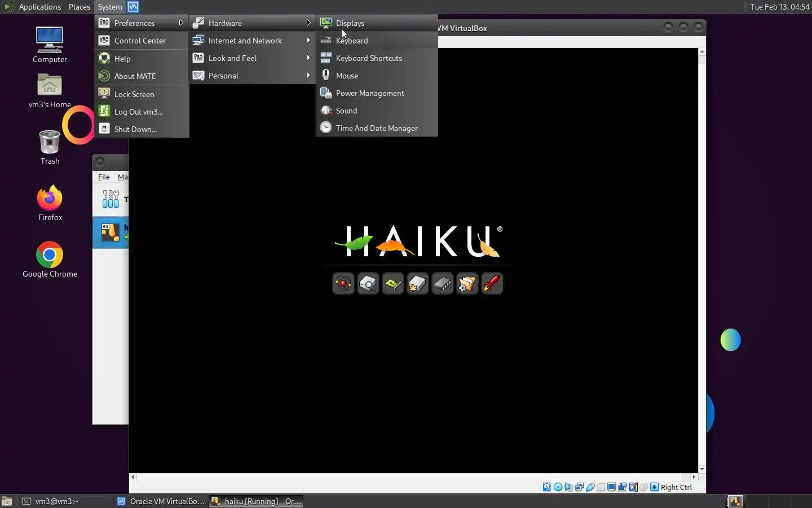Click the clock showing Tue Feb 13
Image resolution: width=812 pixels, height=508 pixels.
click(x=780, y=7)
